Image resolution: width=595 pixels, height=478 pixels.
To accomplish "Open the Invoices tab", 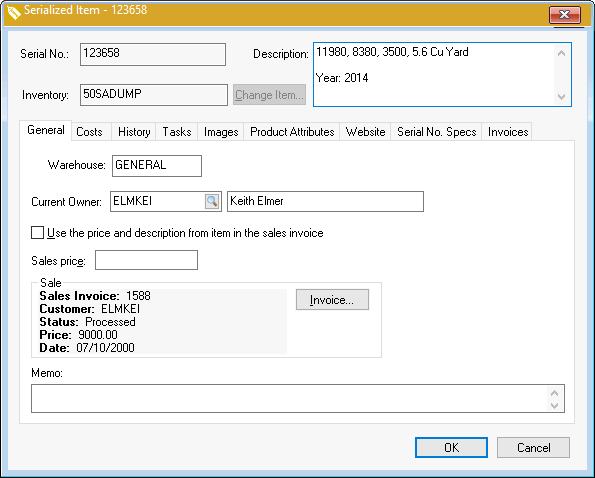I will coord(508,132).
